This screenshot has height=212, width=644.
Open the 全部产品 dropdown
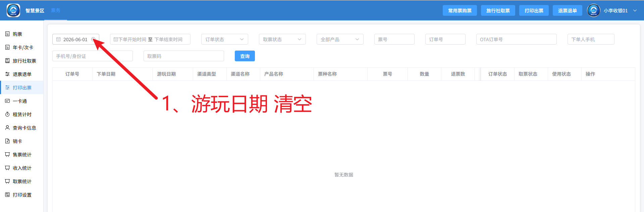pos(340,39)
